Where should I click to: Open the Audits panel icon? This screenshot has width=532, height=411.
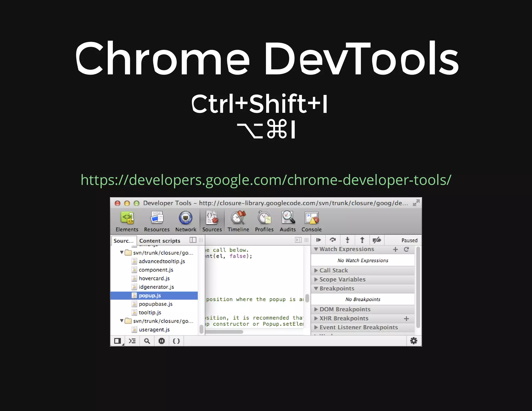(288, 218)
